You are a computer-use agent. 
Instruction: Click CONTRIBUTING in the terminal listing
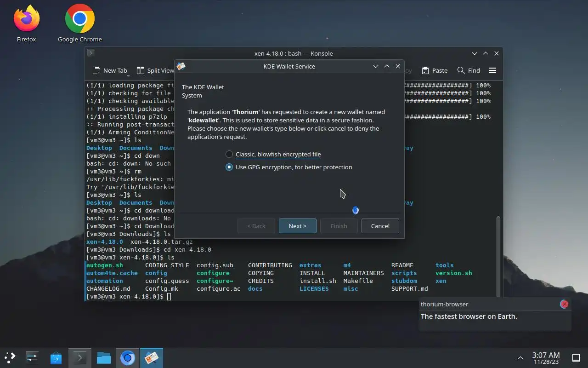tap(270, 265)
